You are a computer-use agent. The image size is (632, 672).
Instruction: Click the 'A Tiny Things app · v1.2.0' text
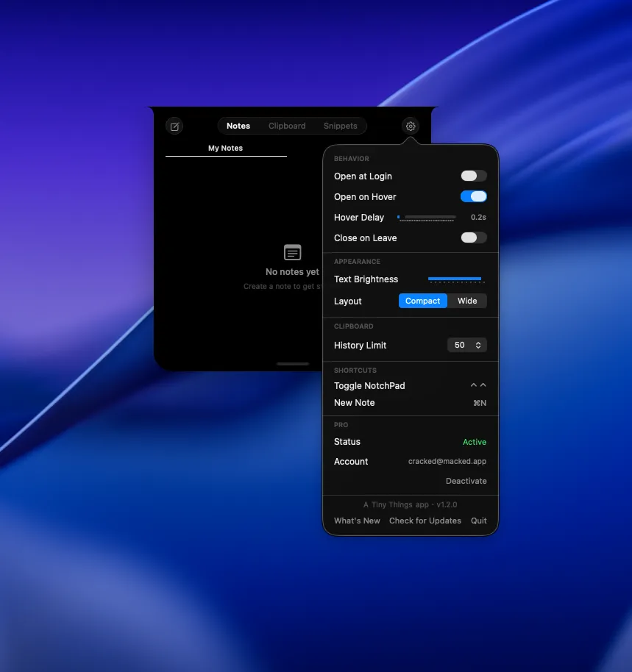411,504
